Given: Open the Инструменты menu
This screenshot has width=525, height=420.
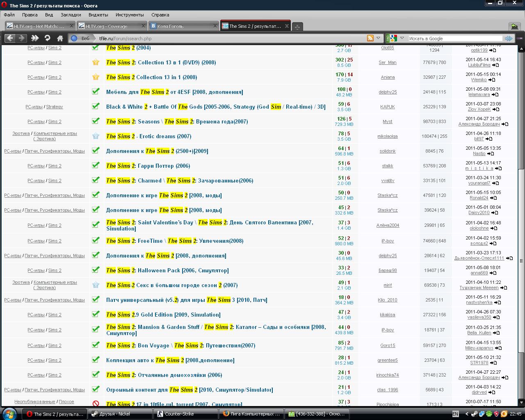Looking at the screenshot, I should [x=130, y=15].
